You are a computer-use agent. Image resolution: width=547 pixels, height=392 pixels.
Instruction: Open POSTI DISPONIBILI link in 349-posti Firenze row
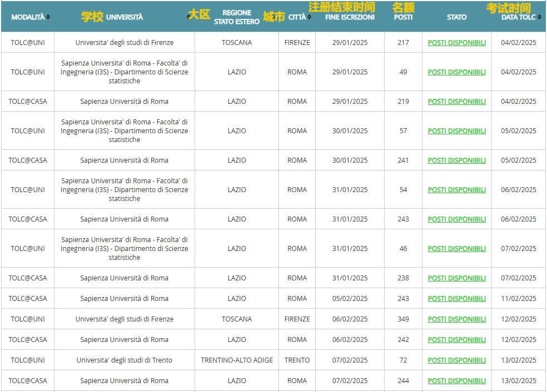(456, 319)
